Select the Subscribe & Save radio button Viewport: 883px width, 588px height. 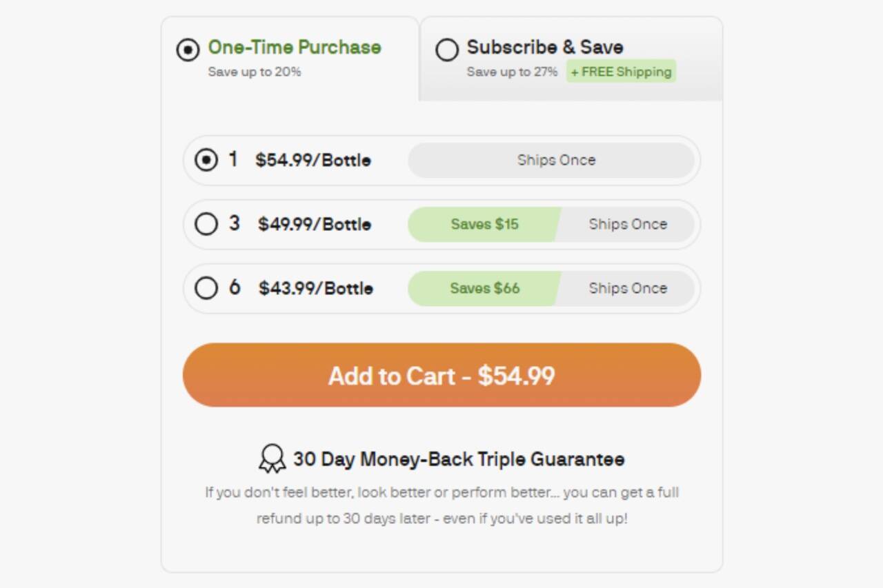447,50
